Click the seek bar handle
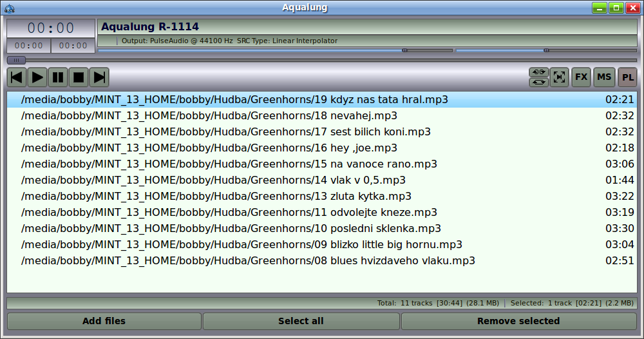 17,60
